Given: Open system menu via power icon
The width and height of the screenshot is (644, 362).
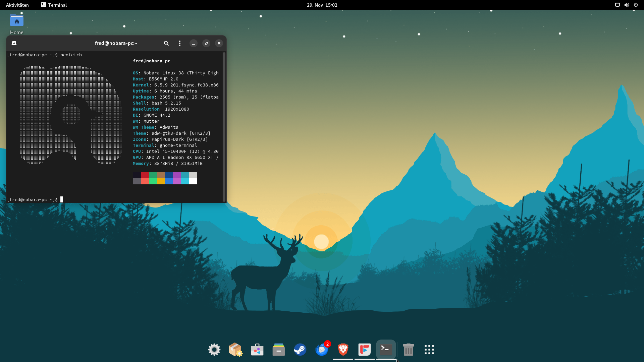Looking at the screenshot, I should point(636,5).
